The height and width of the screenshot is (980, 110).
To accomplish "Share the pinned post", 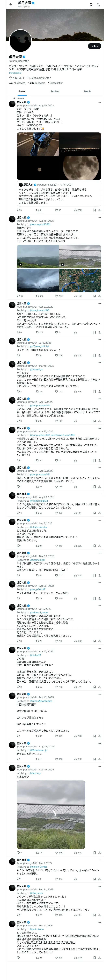I will 99,210.
